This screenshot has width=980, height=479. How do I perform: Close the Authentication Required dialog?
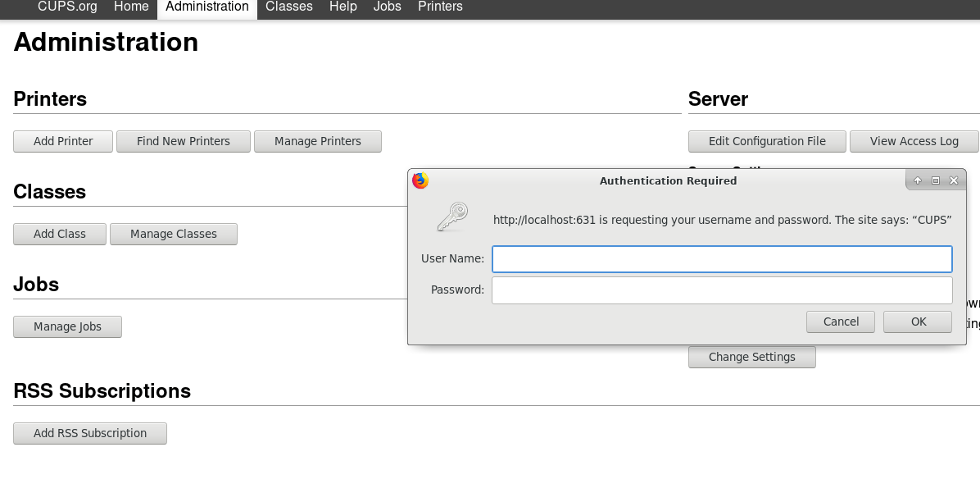click(x=954, y=180)
